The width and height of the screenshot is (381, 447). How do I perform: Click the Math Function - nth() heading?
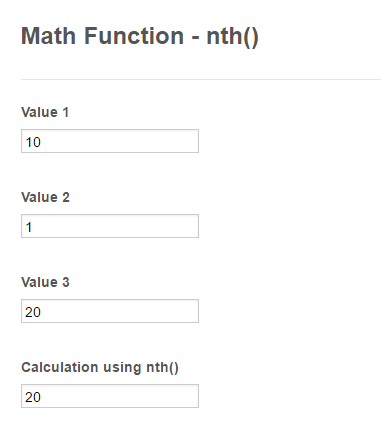pyautogui.click(x=140, y=36)
